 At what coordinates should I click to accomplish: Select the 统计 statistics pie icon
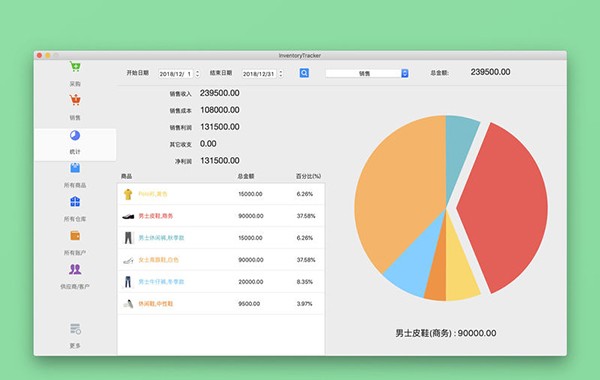click(75, 135)
